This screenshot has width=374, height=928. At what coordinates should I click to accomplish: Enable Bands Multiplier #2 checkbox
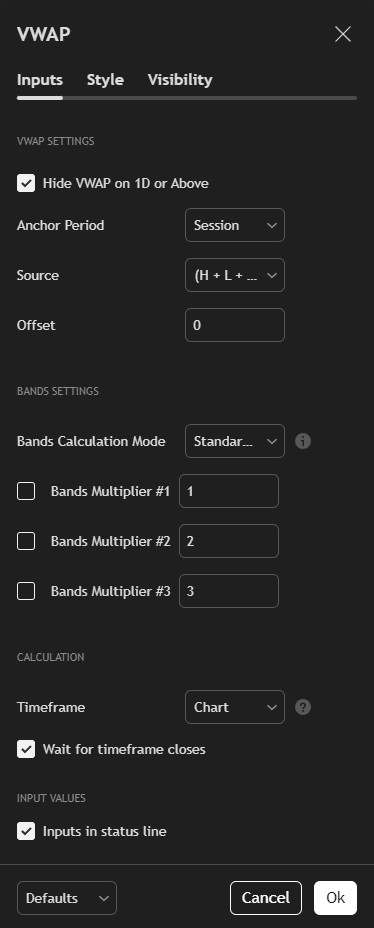tap(26, 541)
